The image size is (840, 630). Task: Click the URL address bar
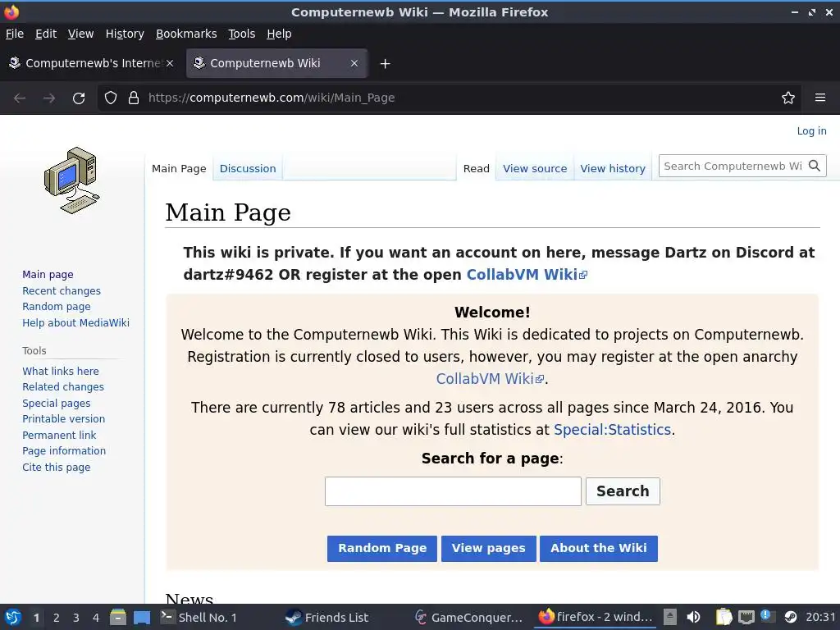(x=450, y=98)
